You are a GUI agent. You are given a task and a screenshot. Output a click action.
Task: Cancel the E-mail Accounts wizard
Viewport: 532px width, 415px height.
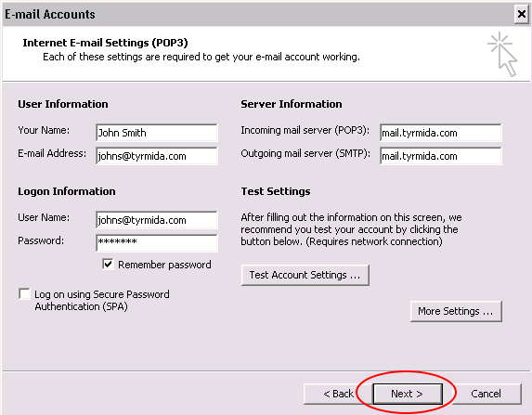point(486,394)
